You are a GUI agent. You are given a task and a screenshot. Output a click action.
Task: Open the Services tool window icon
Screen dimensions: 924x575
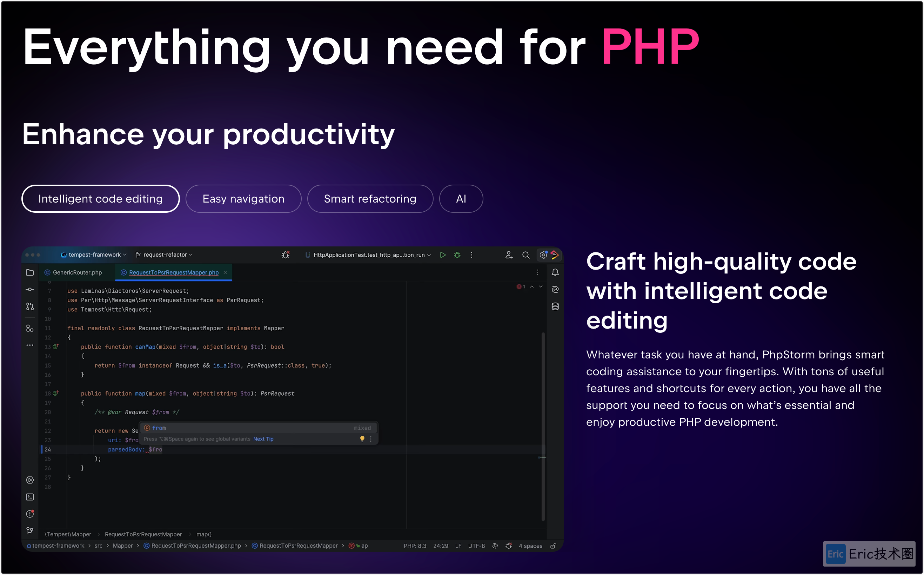coord(29,480)
